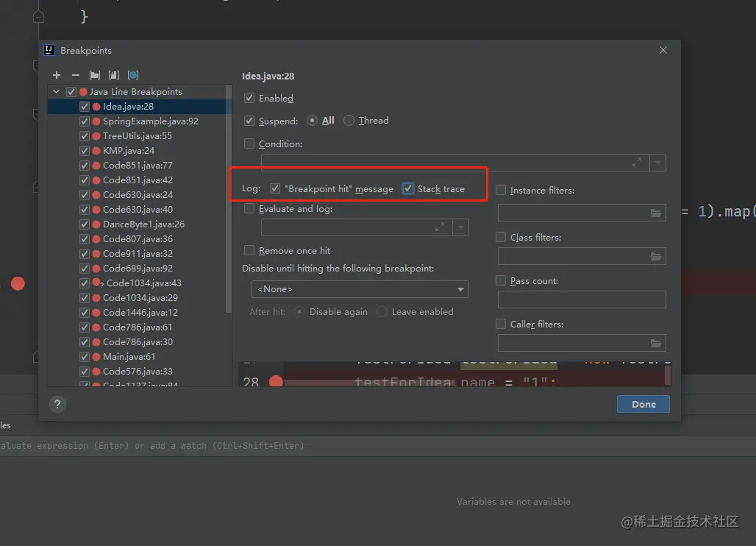Uncheck Code807.java:36 breakpoint checkbox

(x=85, y=239)
